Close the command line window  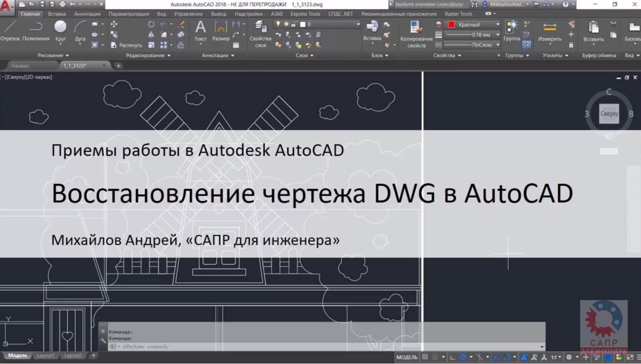point(103,331)
